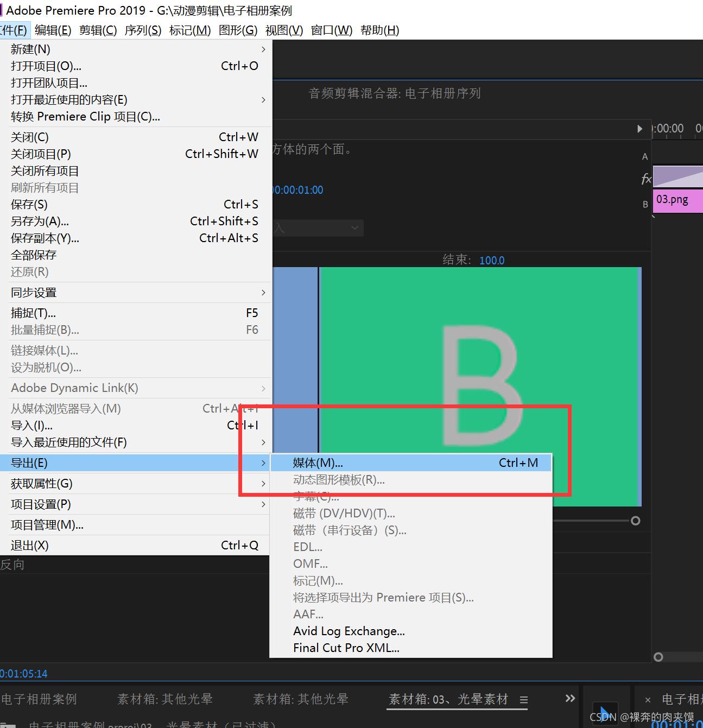Choose 关闭(C) in the file menu
Viewport: 703px width, 728px height.
pyautogui.click(x=135, y=137)
